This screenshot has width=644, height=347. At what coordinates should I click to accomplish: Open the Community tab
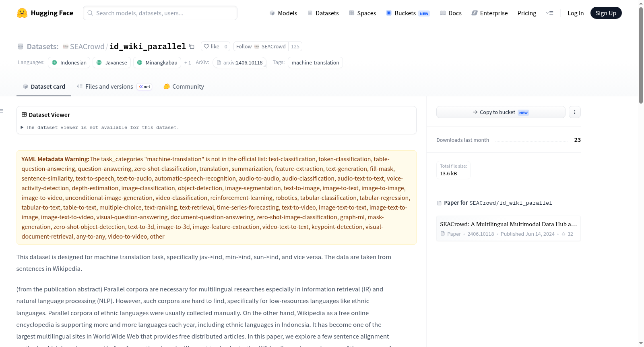[184, 87]
